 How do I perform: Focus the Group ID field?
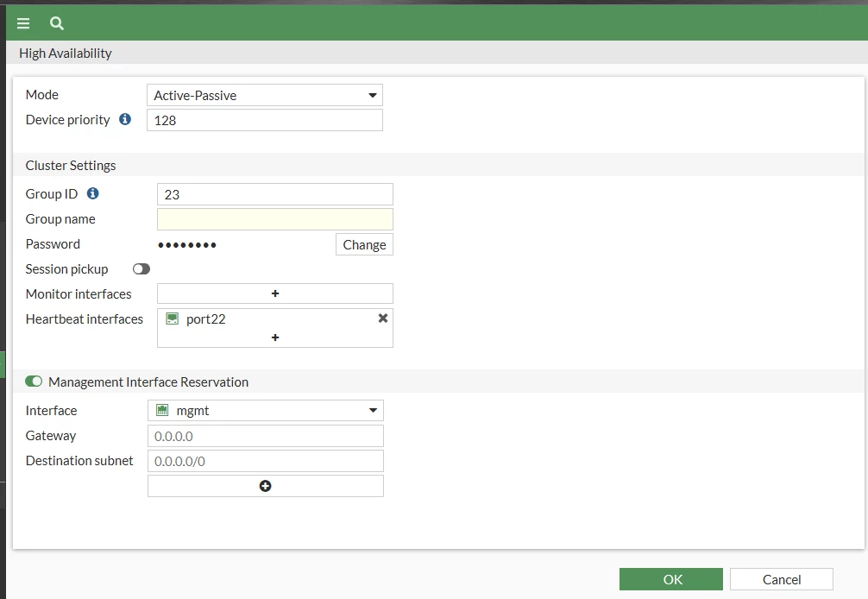pos(275,194)
